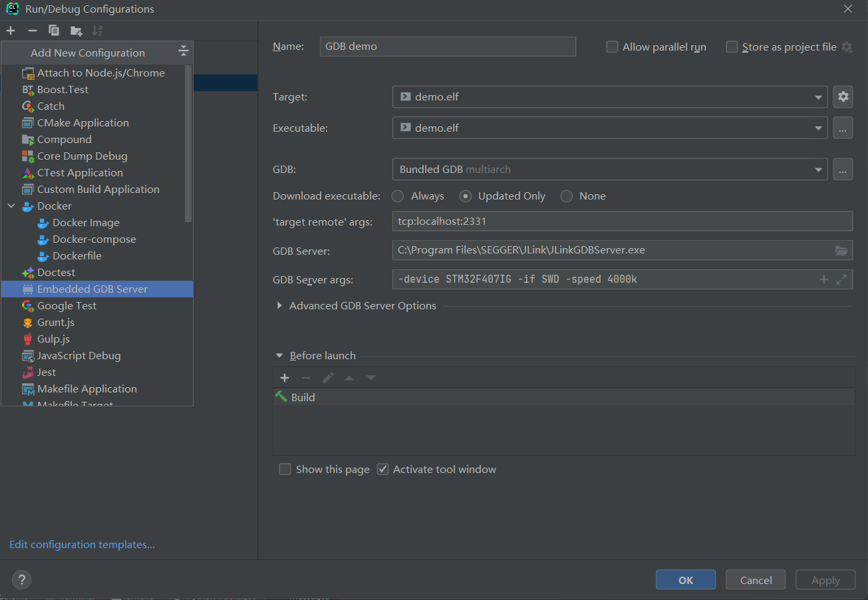The height and width of the screenshot is (600, 868).
Task: Click the sort configurations alphabetically icon
Action: 97,30
